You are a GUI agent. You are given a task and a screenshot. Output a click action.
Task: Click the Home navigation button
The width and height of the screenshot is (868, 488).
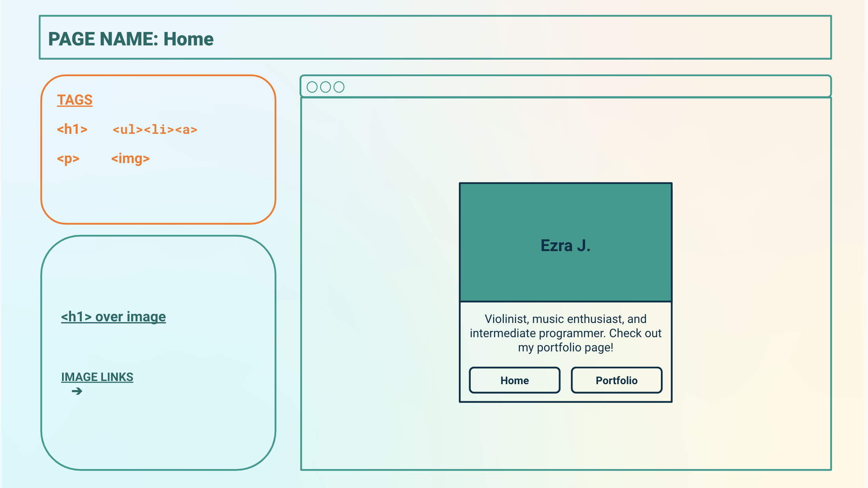tap(514, 380)
